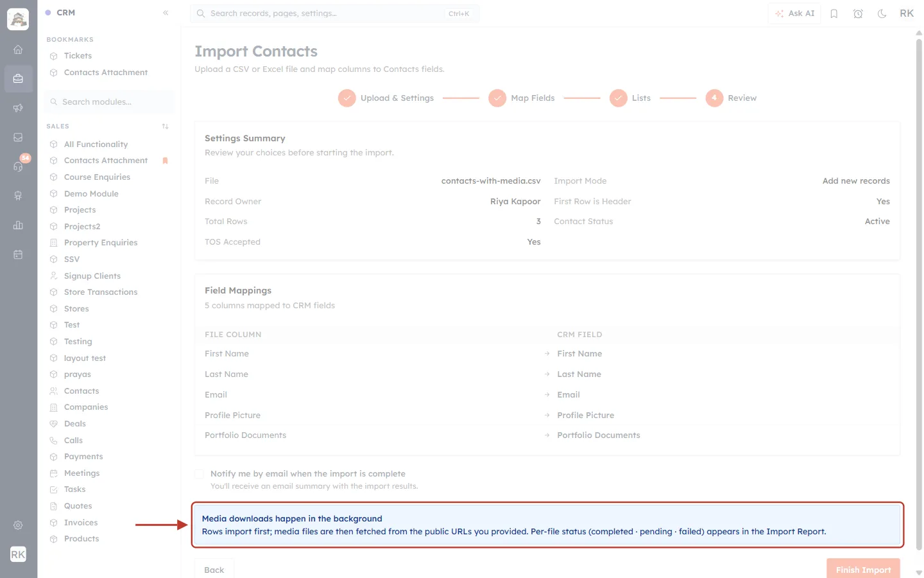924x578 pixels.
Task: Open the All Functionality module
Action: tap(96, 144)
